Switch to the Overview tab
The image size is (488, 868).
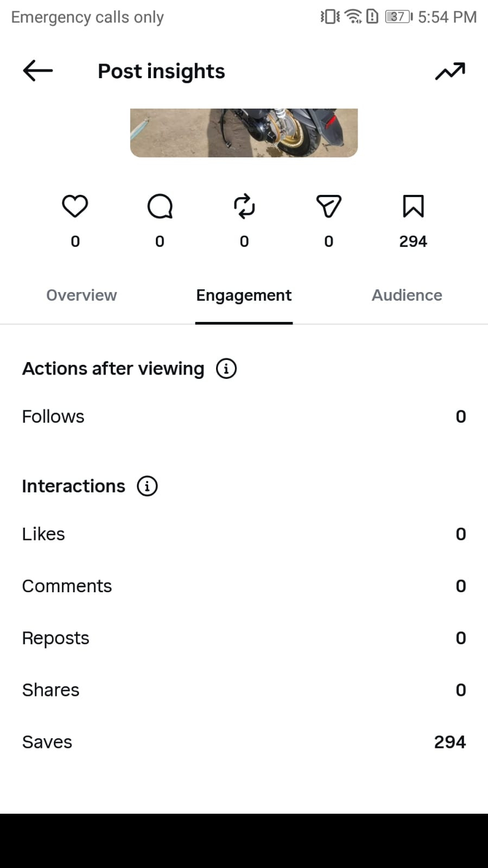(x=81, y=295)
